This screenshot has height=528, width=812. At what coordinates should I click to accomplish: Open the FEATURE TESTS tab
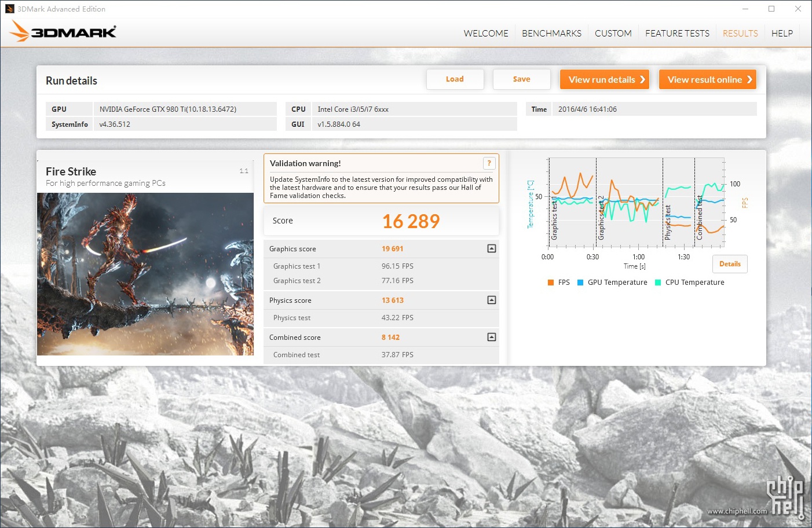tap(677, 33)
